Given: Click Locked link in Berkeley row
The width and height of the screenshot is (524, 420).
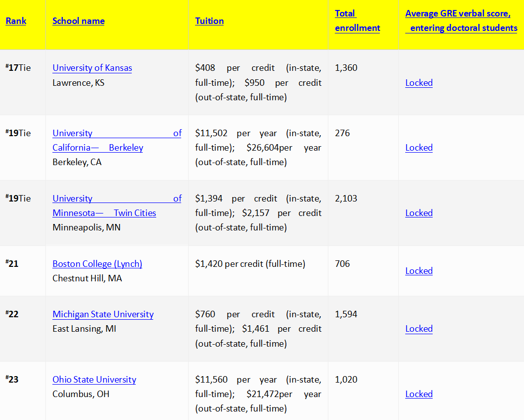Looking at the screenshot, I should (419, 148).
